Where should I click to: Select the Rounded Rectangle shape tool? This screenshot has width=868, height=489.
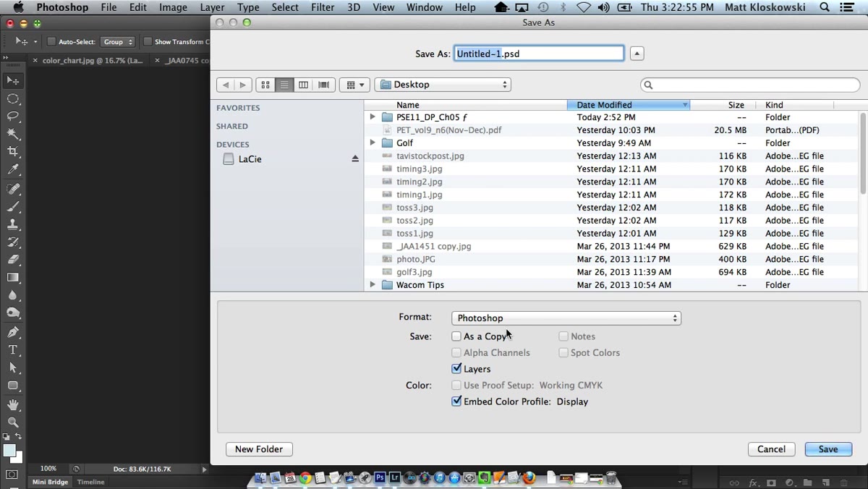coord(13,386)
